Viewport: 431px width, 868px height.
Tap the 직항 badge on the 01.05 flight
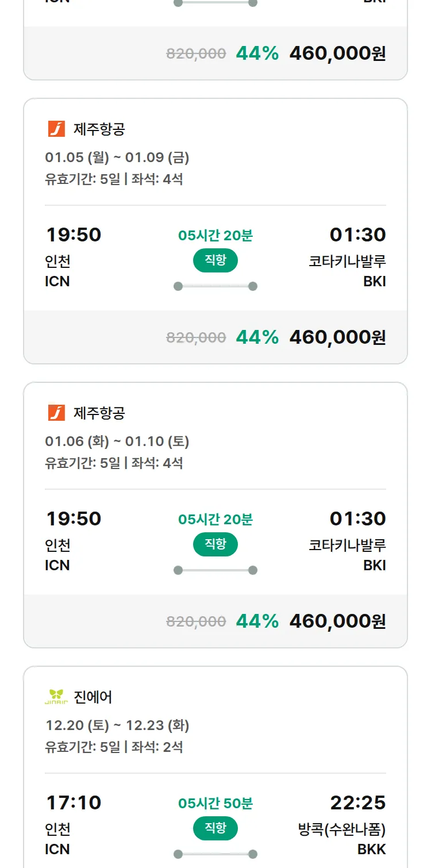[215, 260]
